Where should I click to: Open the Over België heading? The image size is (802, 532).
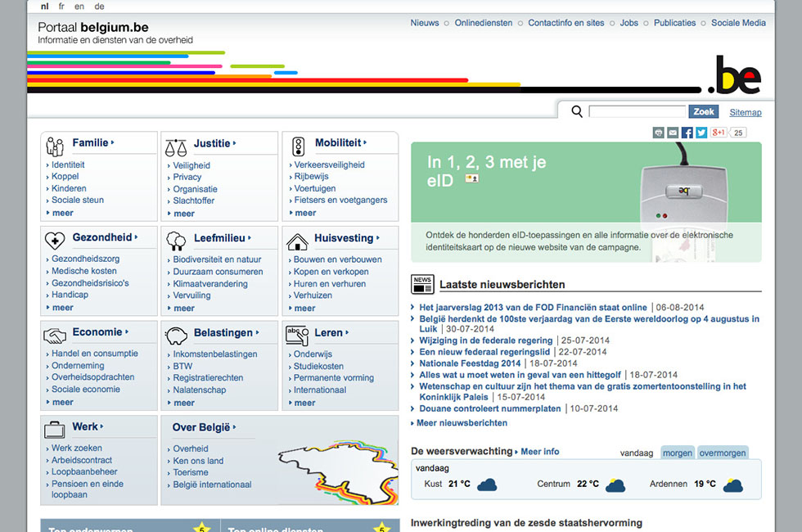201,427
